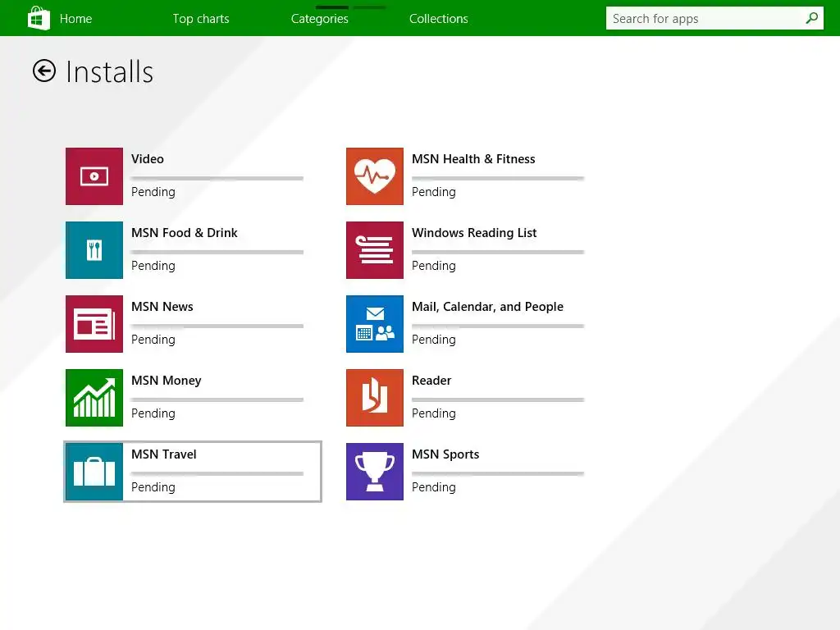Select the MSN Travel suitcase icon
Image resolution: width=840 pixels, height=630 pixels.
[x=94, y=472]
